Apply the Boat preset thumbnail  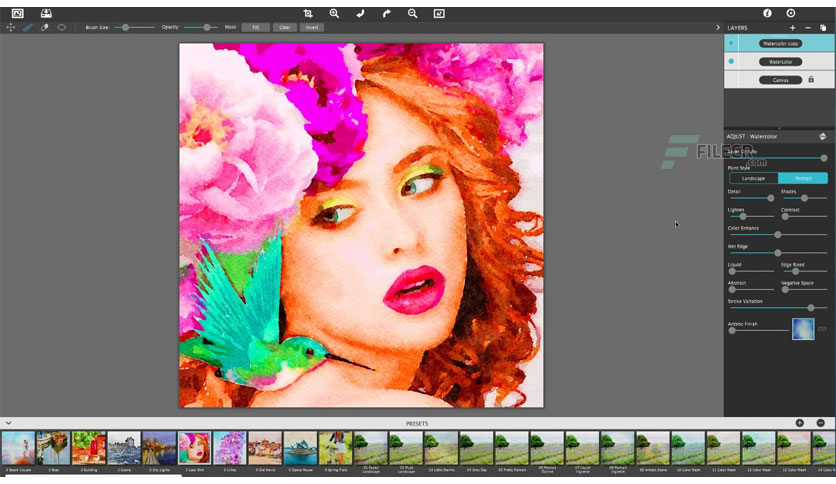tap(53, 448)
